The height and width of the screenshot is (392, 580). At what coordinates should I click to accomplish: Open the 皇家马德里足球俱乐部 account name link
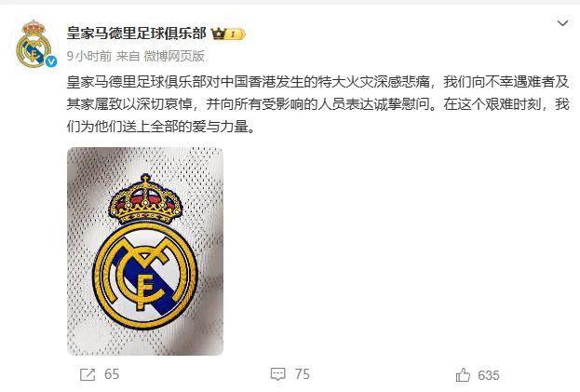tap(136, 34)
